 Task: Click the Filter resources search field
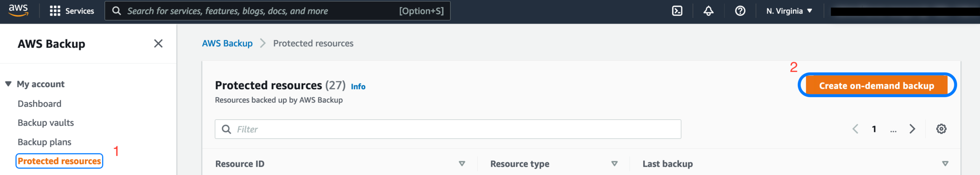tap(448, 129)
